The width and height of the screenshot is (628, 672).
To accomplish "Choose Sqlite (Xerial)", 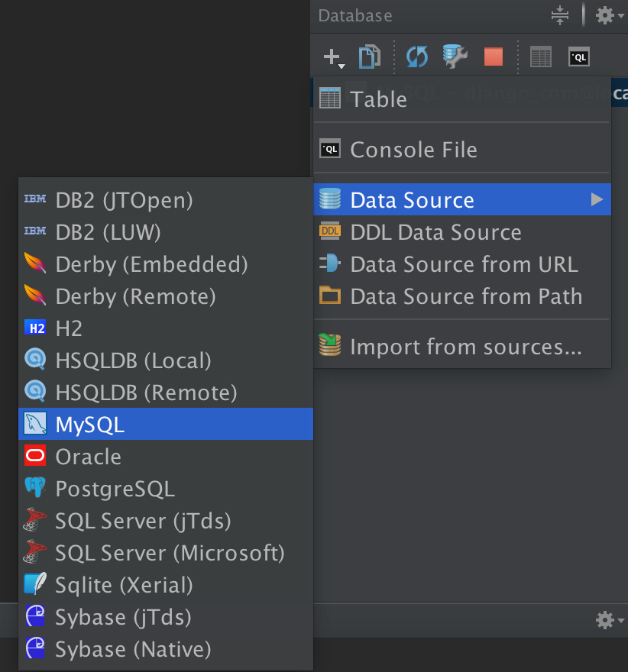I will [x=166, y=585].
